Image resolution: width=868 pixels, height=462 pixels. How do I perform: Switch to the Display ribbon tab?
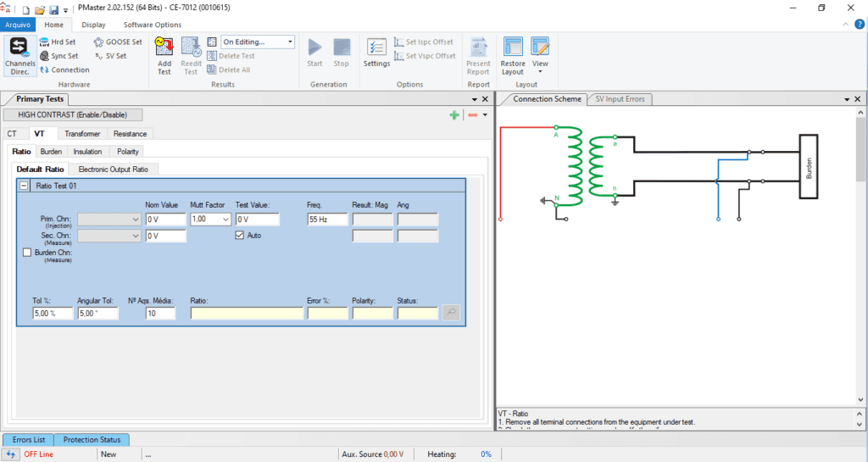(x=93, y=25)
